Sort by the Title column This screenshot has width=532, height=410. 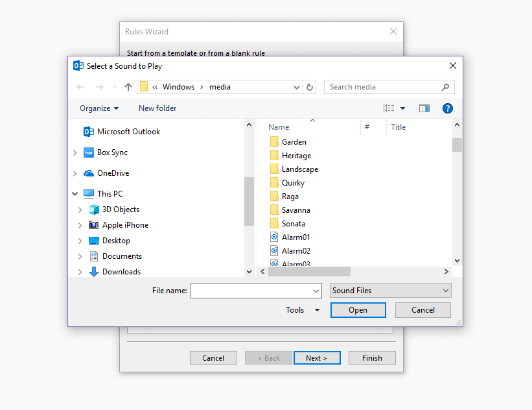pos(398,127)
